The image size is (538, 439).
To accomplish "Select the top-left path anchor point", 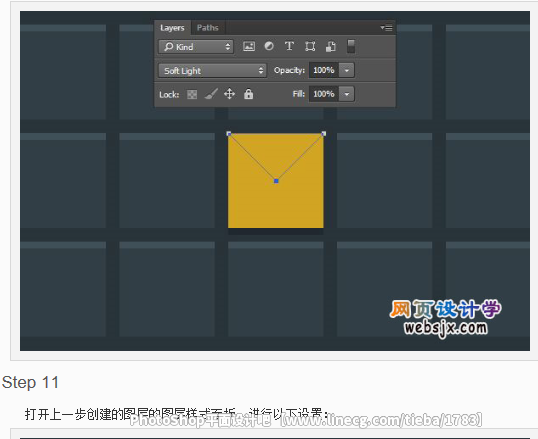I will tap(229, 134).
